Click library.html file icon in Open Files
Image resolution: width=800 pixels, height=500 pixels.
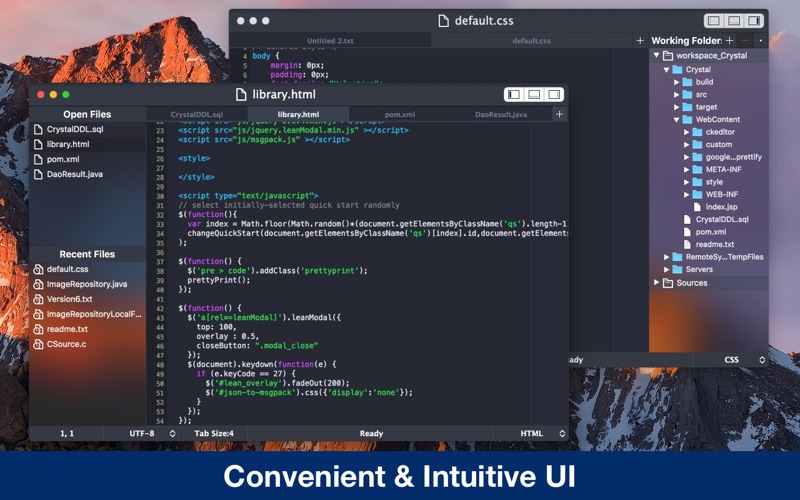[38, 144]
